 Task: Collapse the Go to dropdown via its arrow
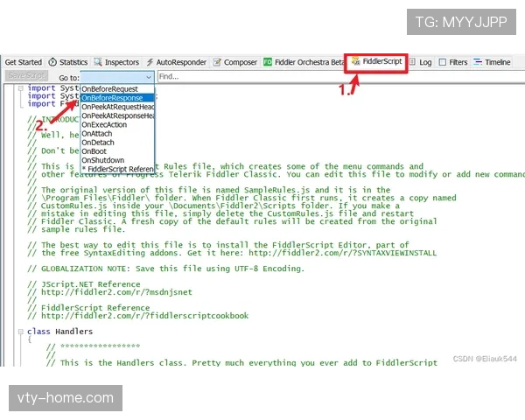point(149,77)
